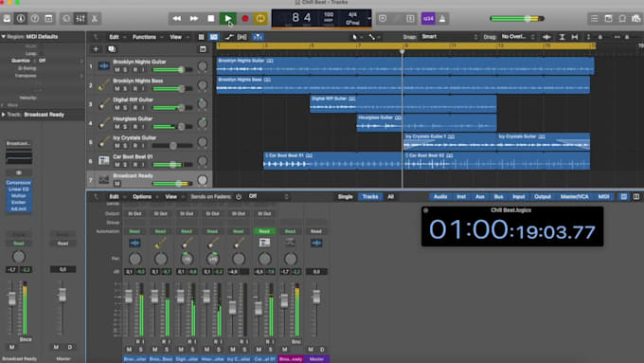The height and width of the screenshot is (363, 644).
Task: Open the Sends on Faders Off dropdown
Action: click(268, 196)
